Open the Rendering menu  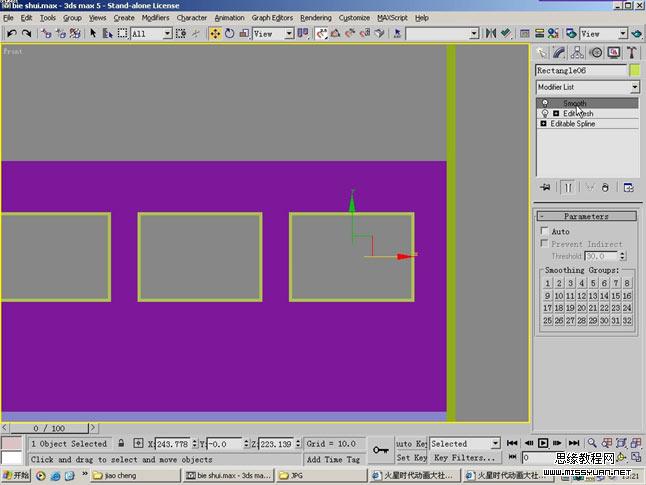click(x=316, y=18)
